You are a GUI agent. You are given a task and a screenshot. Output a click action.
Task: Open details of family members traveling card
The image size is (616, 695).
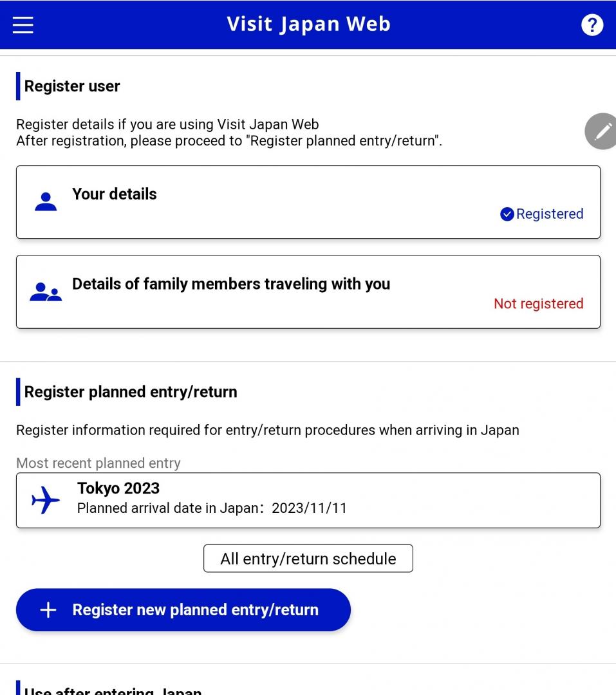pos(308,291)
